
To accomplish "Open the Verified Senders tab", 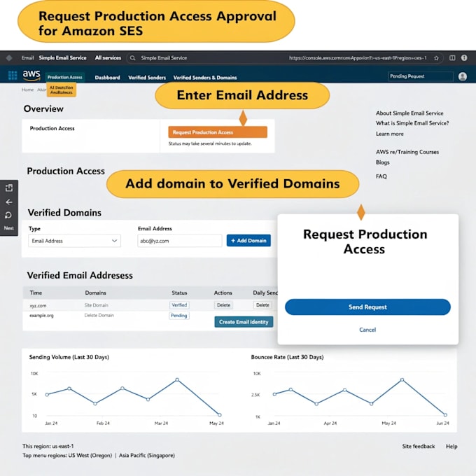I will click(x=147, y=78).
